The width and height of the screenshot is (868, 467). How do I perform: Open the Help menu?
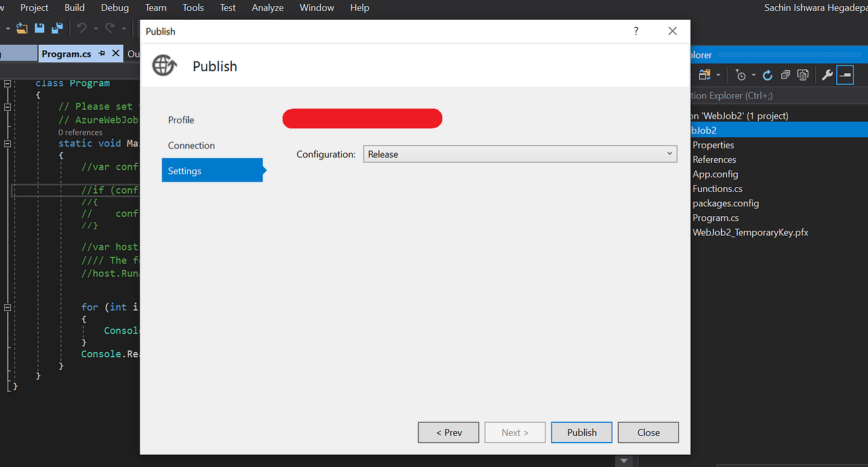[359, 7]
